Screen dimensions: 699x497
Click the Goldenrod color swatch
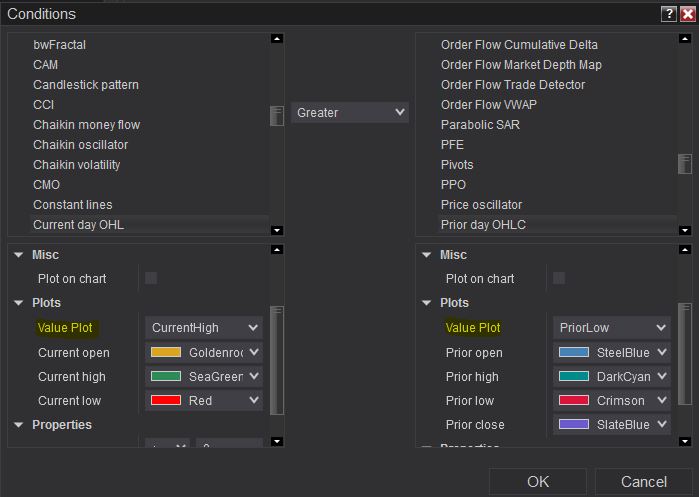click(x=166, y=352)
